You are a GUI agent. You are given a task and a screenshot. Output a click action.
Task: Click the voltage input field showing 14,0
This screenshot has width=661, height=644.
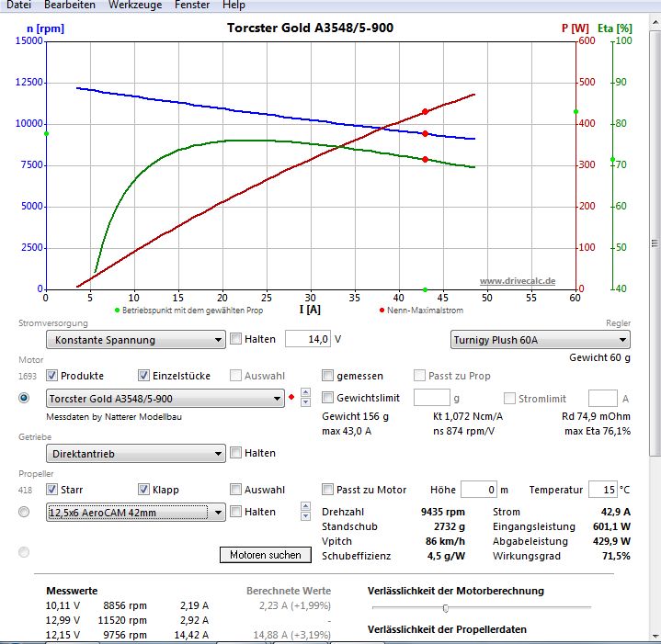(x=308, y=339)
